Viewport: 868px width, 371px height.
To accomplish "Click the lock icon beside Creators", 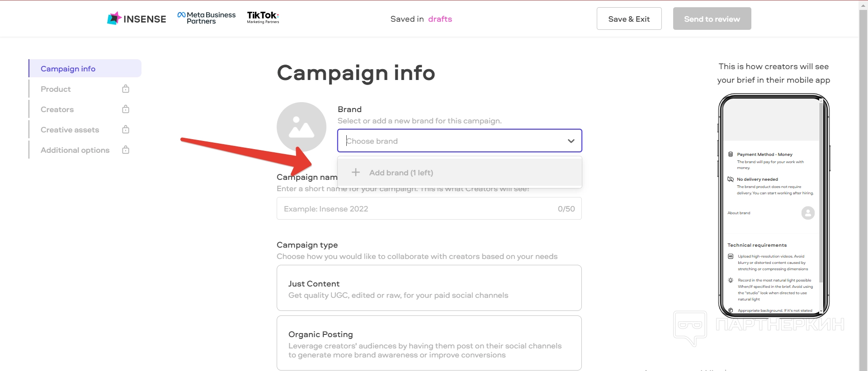I will click(x=126, y=109).
